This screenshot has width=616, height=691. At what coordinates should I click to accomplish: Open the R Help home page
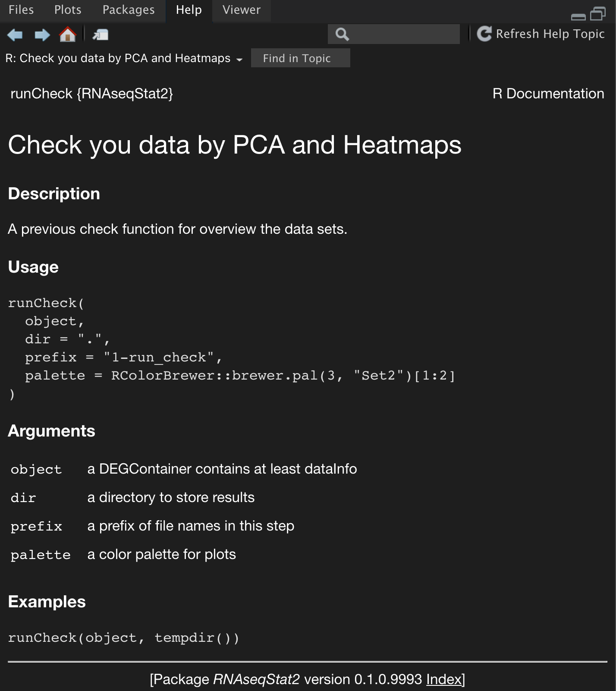(68, 34)
